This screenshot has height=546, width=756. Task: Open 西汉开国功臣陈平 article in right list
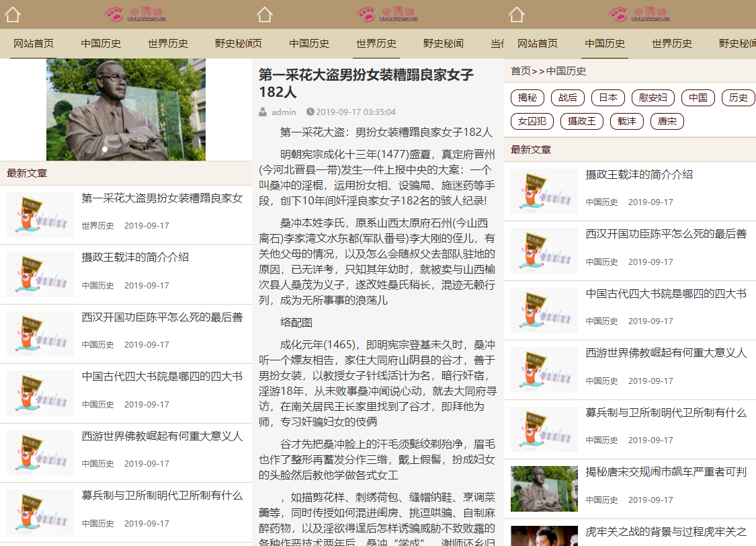tap(666, 234)
